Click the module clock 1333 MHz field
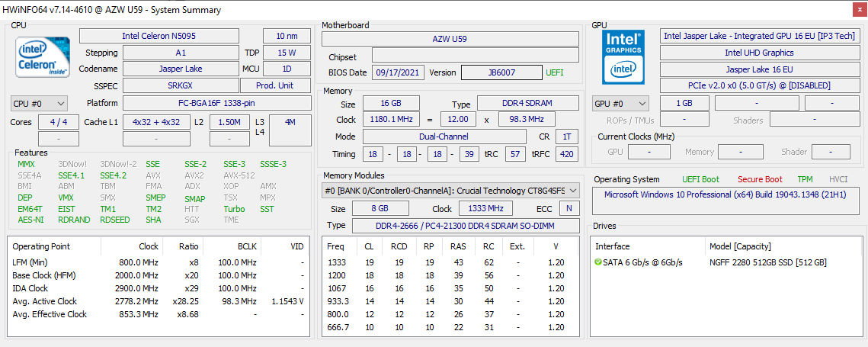 [485, 208]
